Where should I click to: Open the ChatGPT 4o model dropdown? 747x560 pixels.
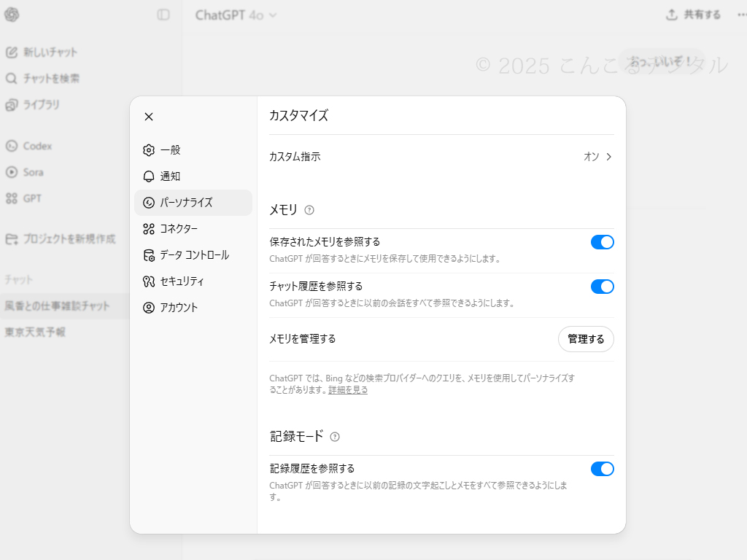[x=236, y=15]
